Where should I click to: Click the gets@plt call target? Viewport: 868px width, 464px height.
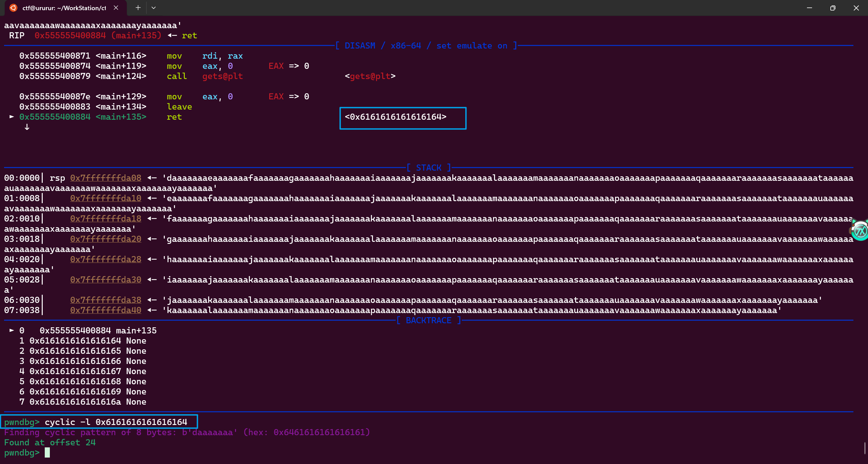[222, 76]
